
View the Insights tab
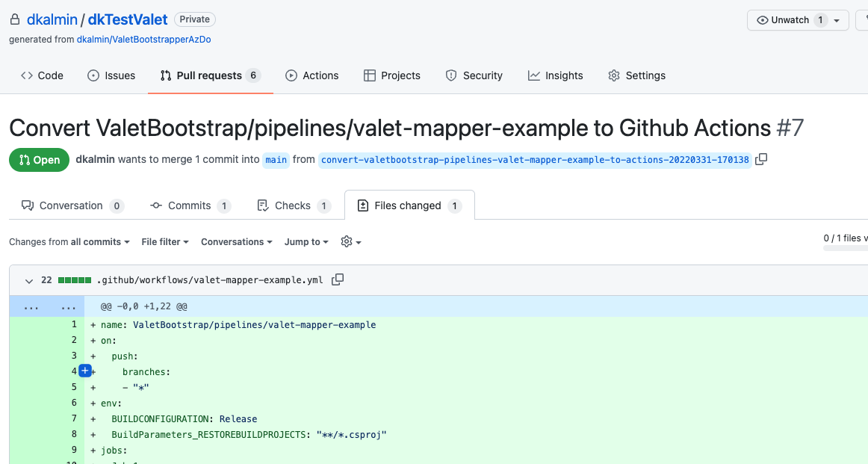555,76
